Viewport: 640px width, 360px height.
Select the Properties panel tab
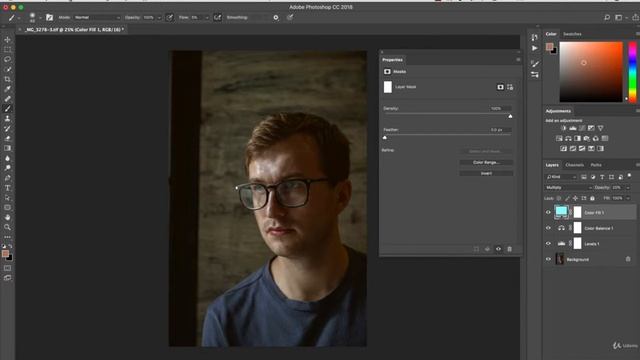[392, 60]
